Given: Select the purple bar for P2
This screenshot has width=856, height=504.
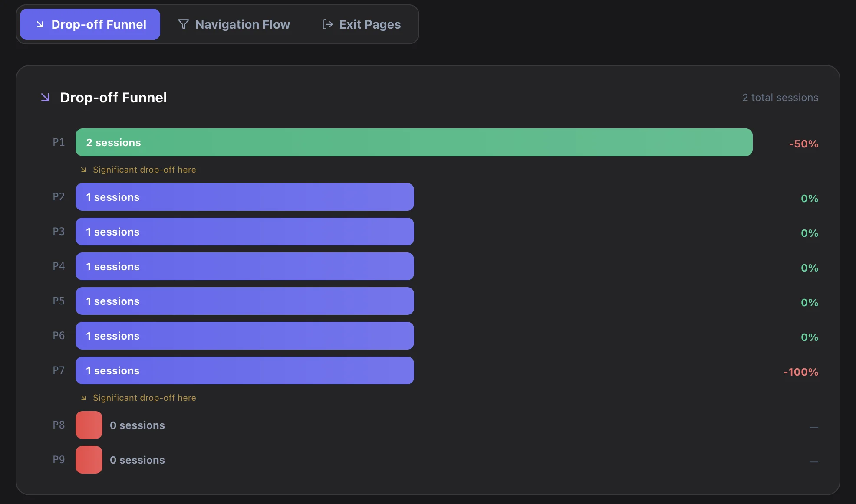Looking at the screenshot, I should 244,197.
